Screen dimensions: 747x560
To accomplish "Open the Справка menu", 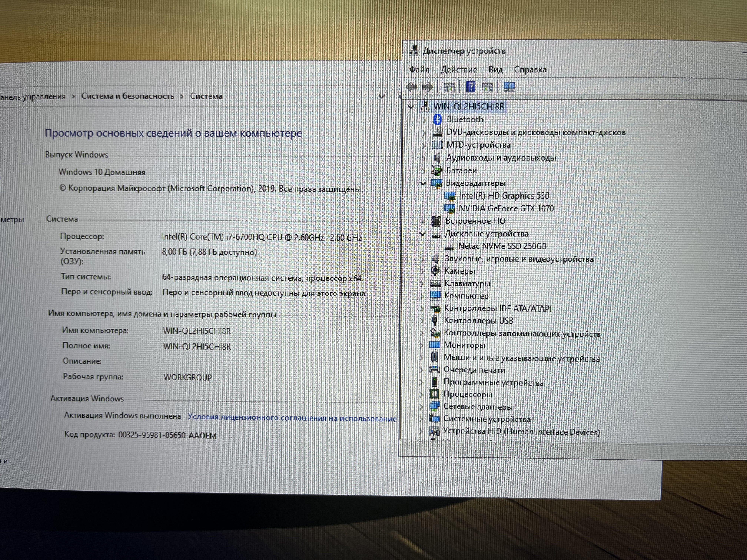I will pos(530,69).
